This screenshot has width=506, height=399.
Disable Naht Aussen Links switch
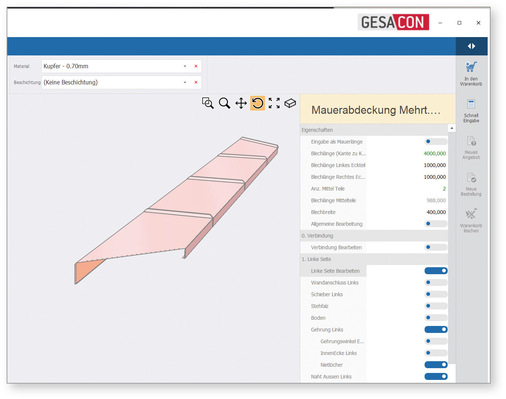click(x=436, y=376)
